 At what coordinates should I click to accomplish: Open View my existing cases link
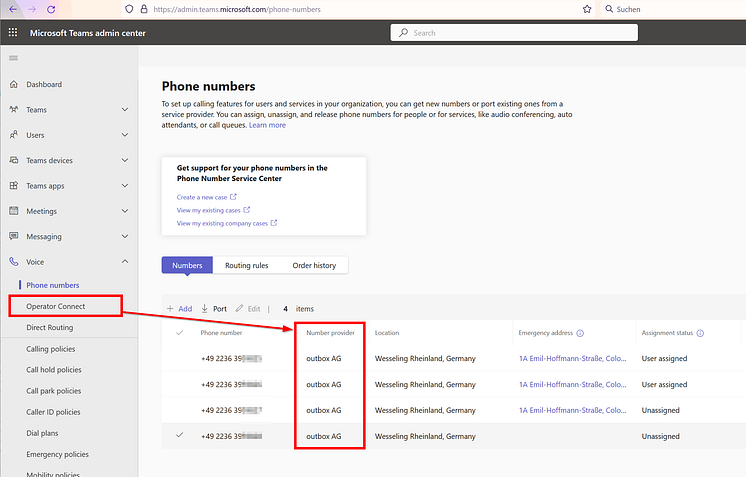click(x=208, y=210)
